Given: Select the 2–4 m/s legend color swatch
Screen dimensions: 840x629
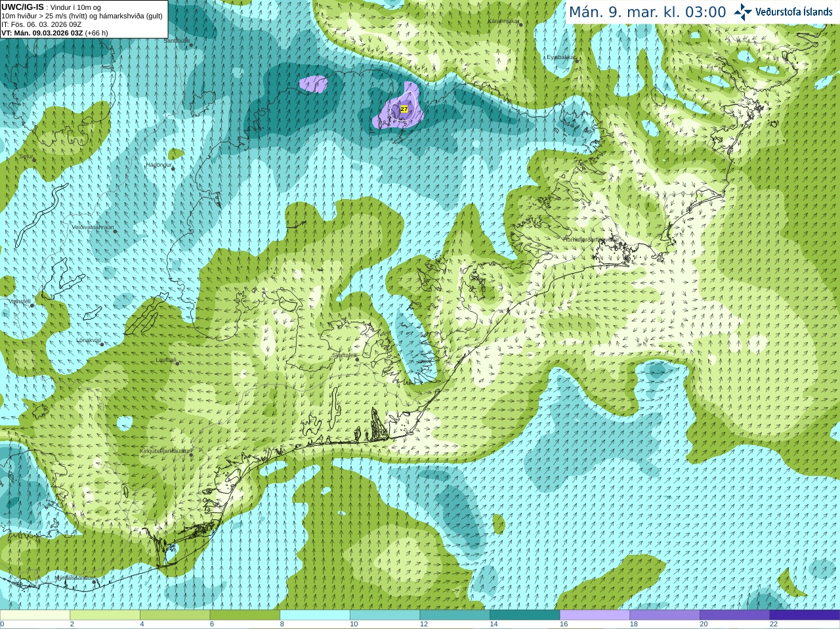Looking at the screenshot, I should [105, 615].
